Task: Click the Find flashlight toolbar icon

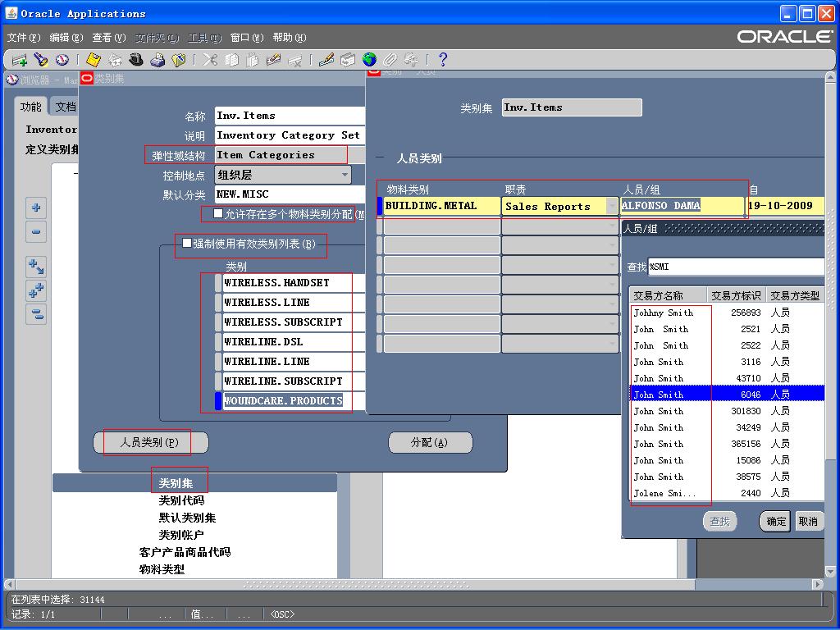Action: [x=41, y=59]
